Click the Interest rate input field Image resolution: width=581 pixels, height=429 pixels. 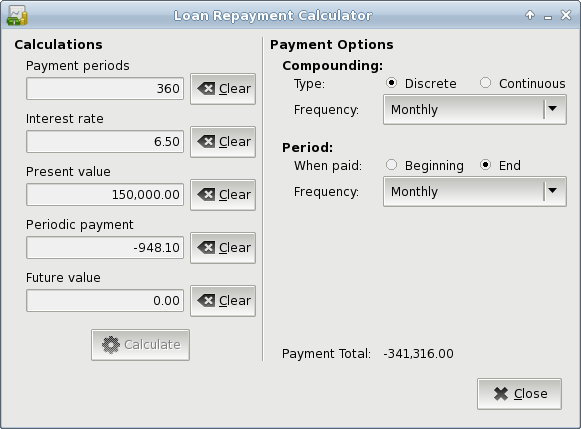[105, 142]
